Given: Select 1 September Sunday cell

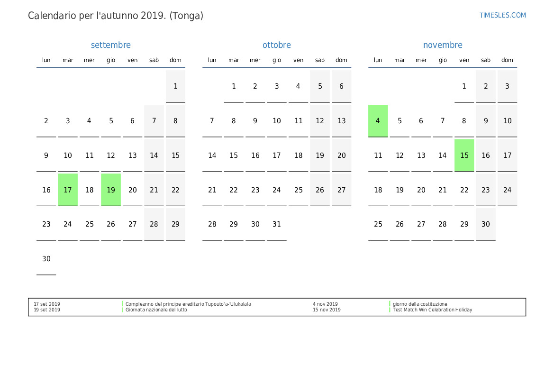Looking at the screenshot, I should [175, 86].
